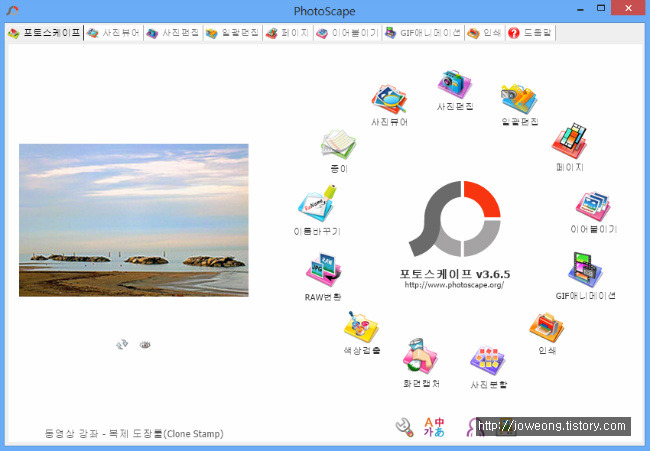Launch RAW변환 converter icon
The image size is (650, 451).
(x=323, y=270)
